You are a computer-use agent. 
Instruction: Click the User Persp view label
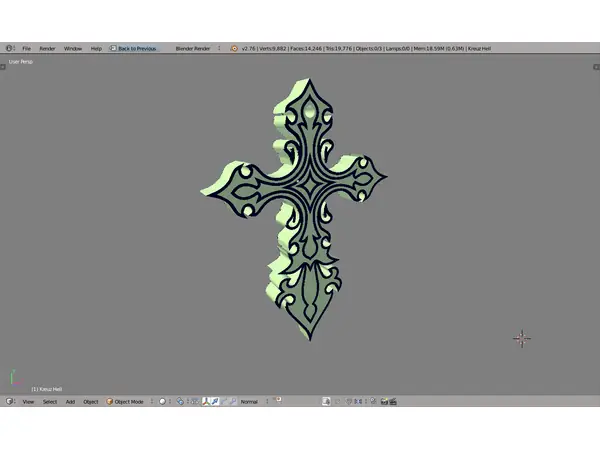point(21,62)
